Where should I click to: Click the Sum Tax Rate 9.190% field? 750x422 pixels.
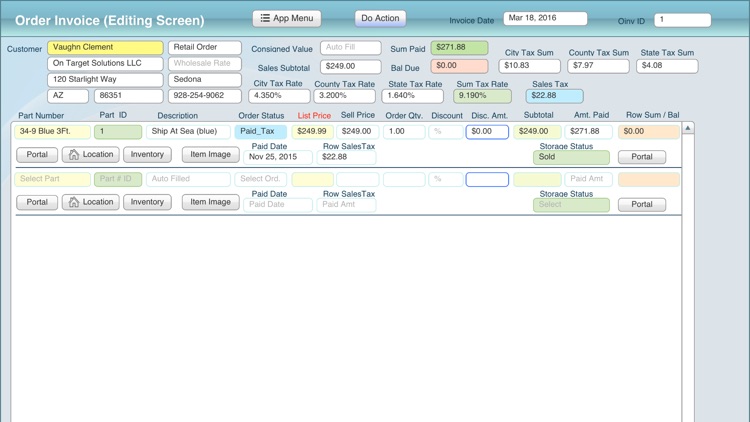click(482, 96)
